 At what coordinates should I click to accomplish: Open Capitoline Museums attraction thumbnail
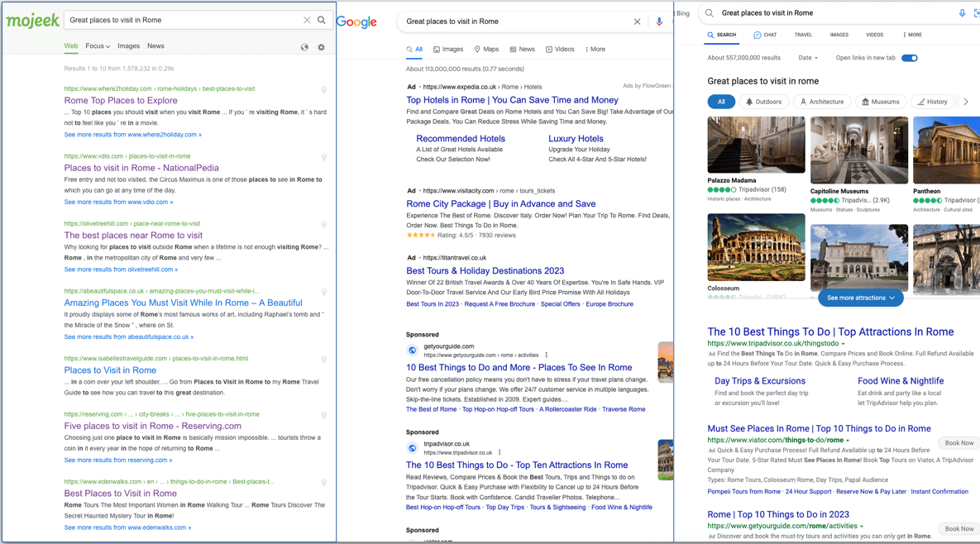pyautogui.click(x=858, y=150)
